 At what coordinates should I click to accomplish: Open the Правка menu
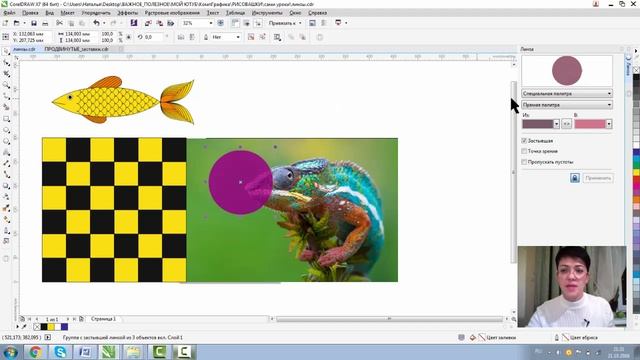(x=30, y=13)
